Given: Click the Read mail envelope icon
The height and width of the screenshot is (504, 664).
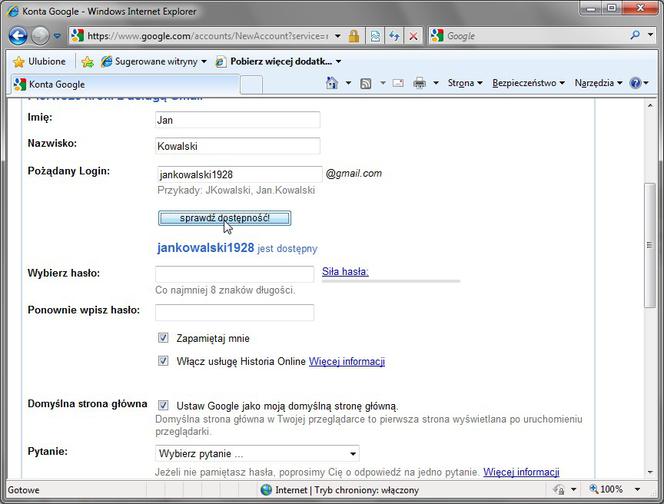Looking at the screenshot, I should 398,83.
